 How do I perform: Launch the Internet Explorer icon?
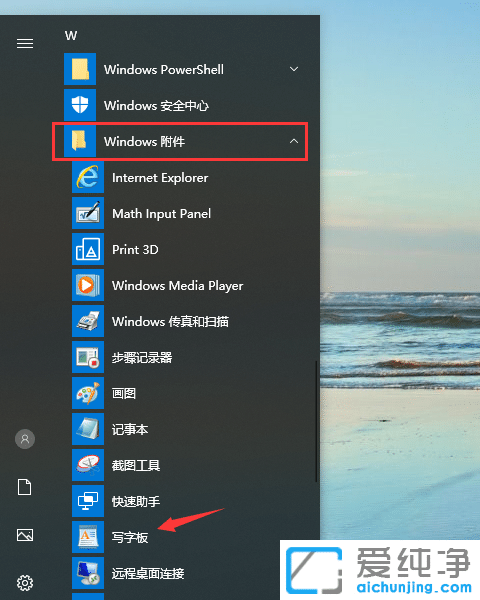tap(88, 177)
